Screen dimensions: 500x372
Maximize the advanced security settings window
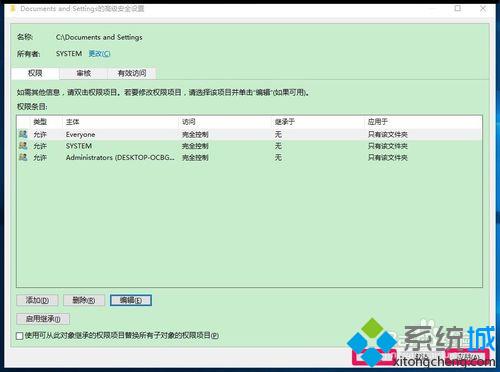pos(458,8)
